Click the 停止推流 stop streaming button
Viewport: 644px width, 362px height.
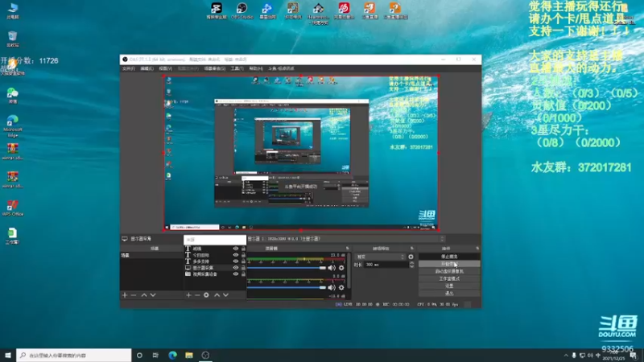click(449, 257)
